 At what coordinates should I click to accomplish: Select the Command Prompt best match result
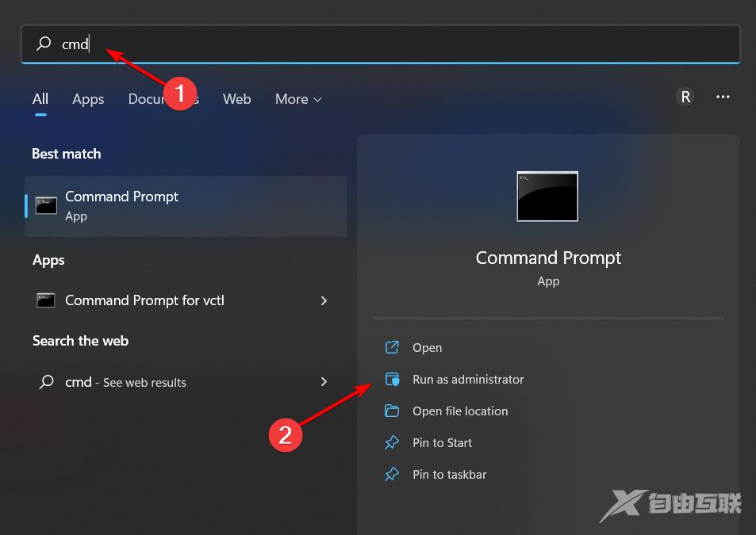point(186,206)
